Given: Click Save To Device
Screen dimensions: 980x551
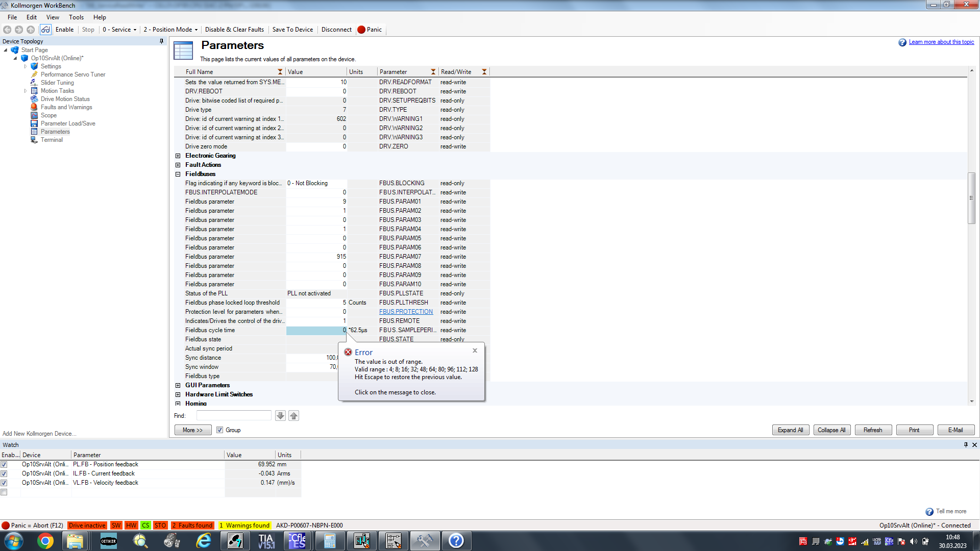Looking at the screenshot, I should [292, 30].
